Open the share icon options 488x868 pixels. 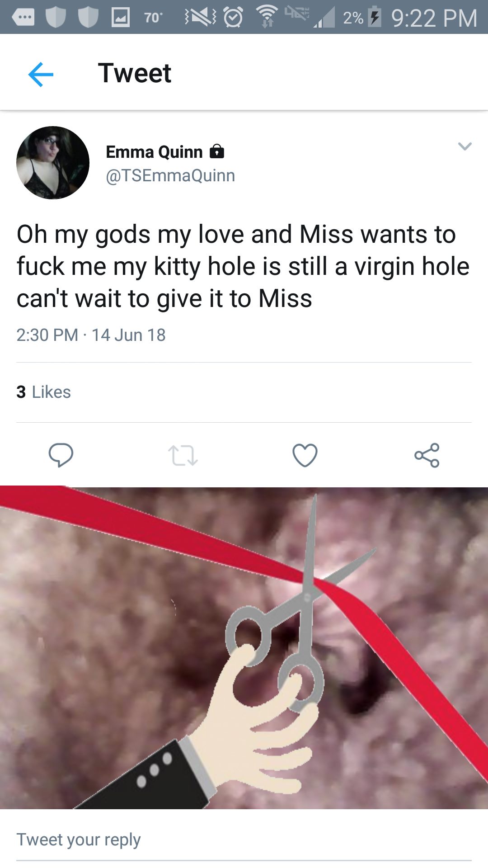point(427,455)
